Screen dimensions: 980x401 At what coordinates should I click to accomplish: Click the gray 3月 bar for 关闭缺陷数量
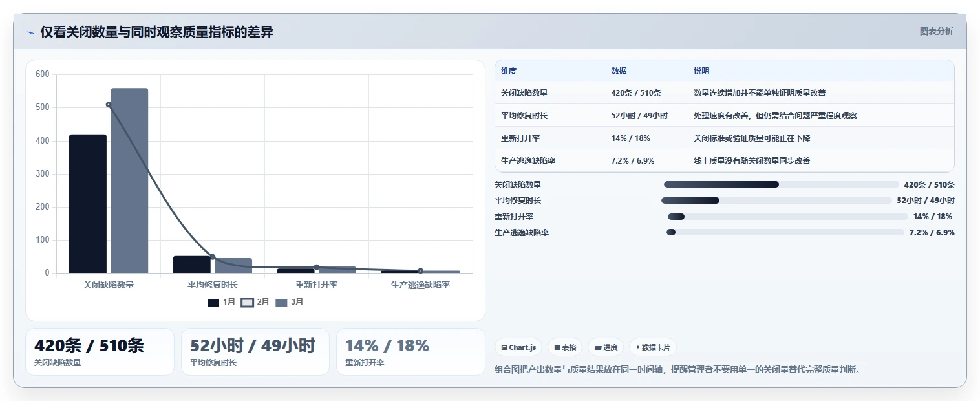pos(129,180)
